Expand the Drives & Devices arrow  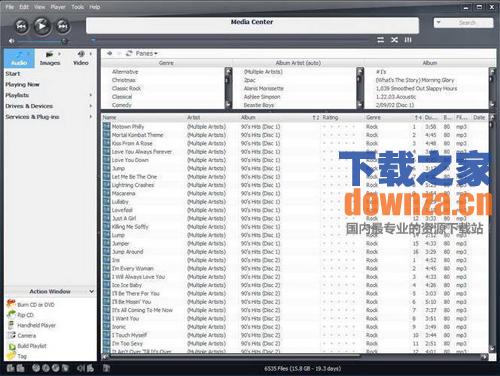(x=91, y=106)
